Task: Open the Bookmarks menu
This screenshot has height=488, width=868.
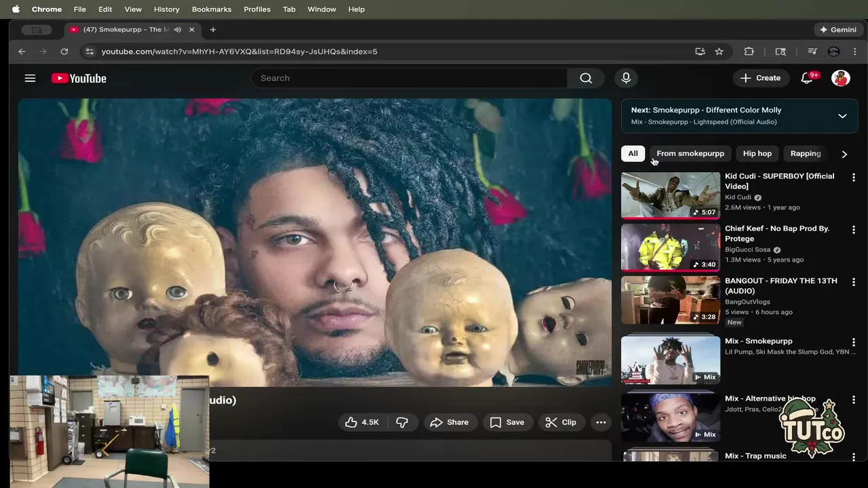Action: point(212,9)
